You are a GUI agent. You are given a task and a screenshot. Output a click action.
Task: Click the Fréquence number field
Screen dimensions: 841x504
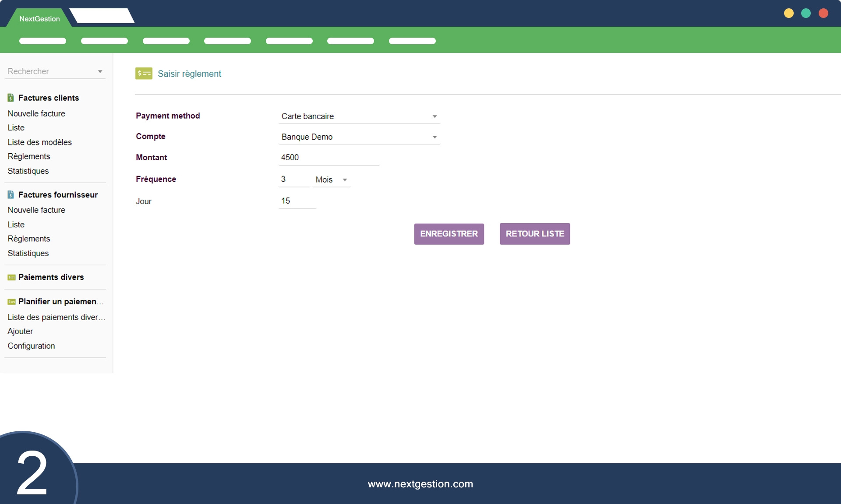coord(293,179)
